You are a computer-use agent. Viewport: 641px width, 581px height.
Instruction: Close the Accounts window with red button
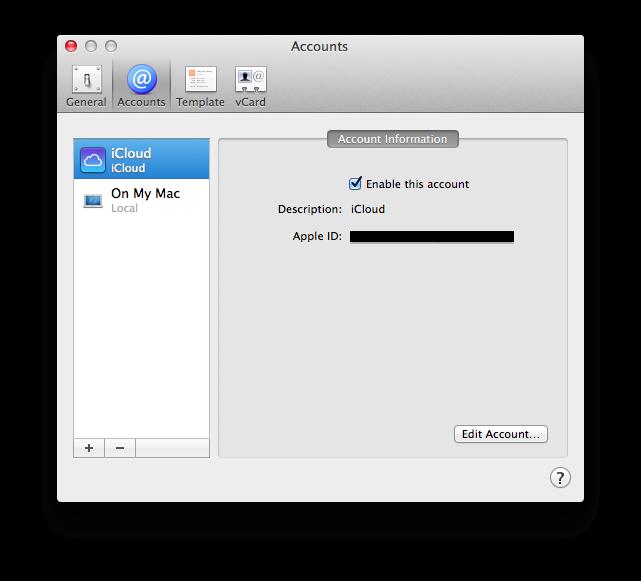(71, 46)
